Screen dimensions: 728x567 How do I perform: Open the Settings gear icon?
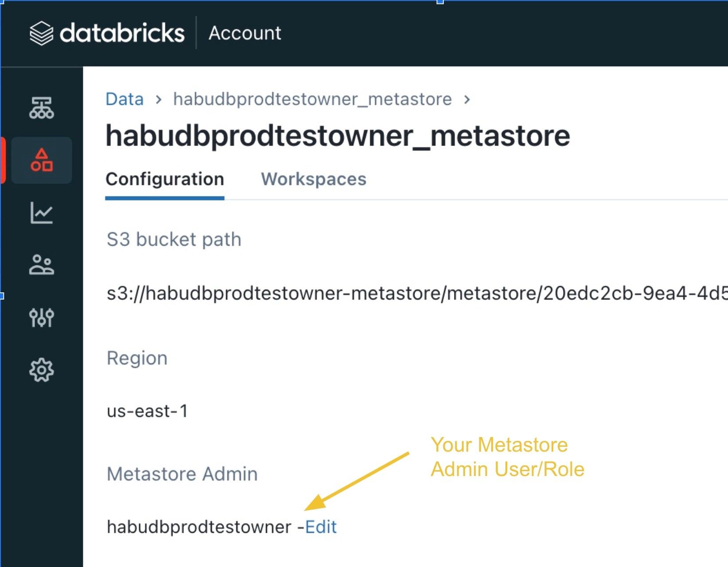tap(42, 370)
